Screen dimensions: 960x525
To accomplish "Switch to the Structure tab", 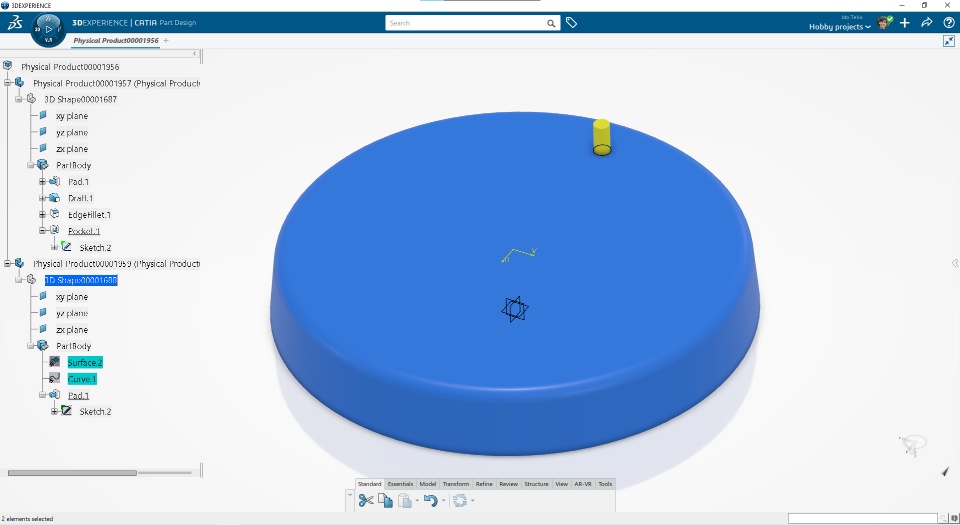I will pos(536,484).
